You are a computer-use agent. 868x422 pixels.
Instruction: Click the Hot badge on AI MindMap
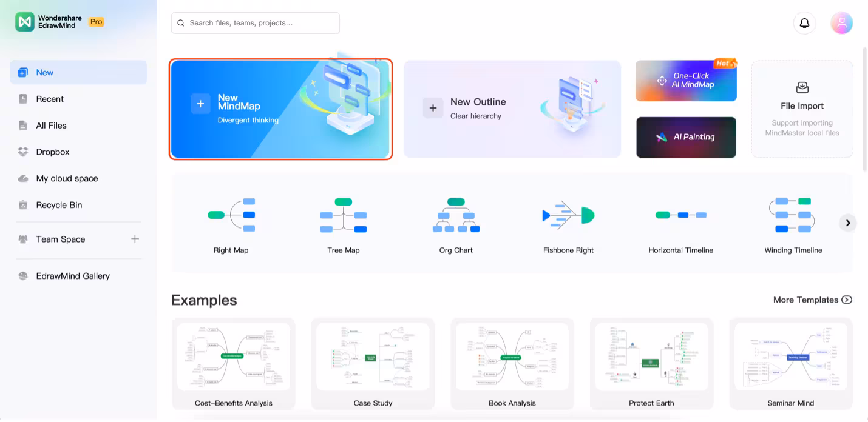[x=725, y=63]
